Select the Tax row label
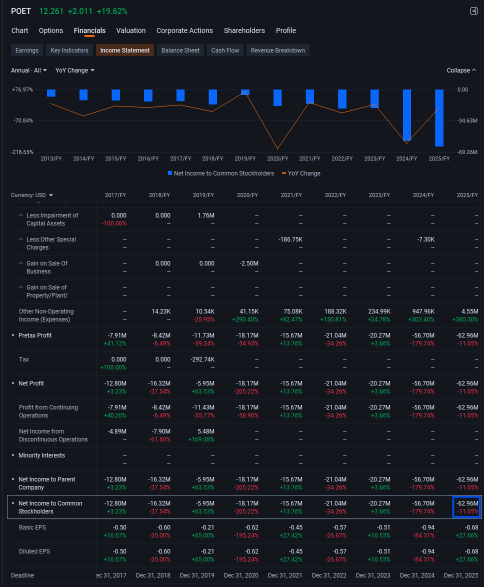 [x=24, y=359]
